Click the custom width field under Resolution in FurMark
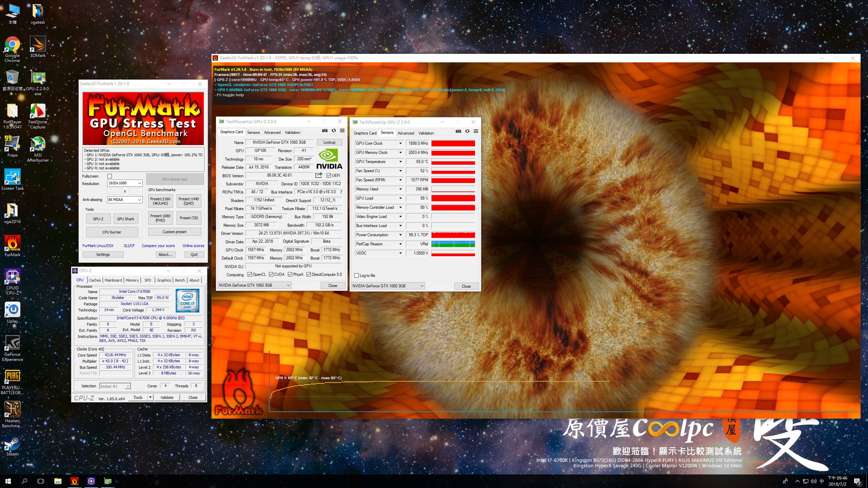The width and height of the screenshot is (868, 488). (114, 191)
